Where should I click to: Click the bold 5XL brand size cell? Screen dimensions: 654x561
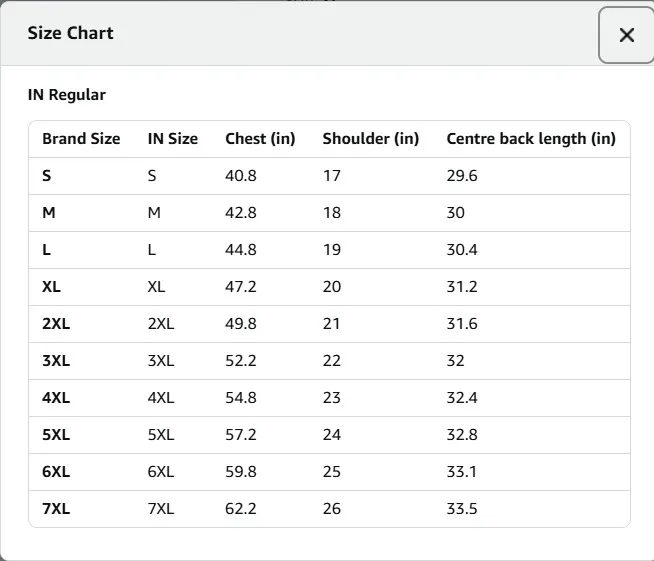pyautogui.click(x=56, y=435)
